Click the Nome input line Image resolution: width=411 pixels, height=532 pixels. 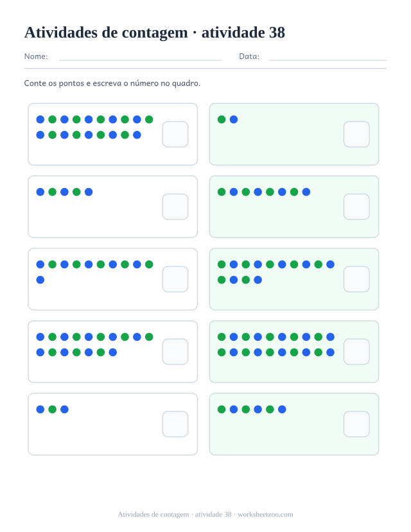point(140,60)
